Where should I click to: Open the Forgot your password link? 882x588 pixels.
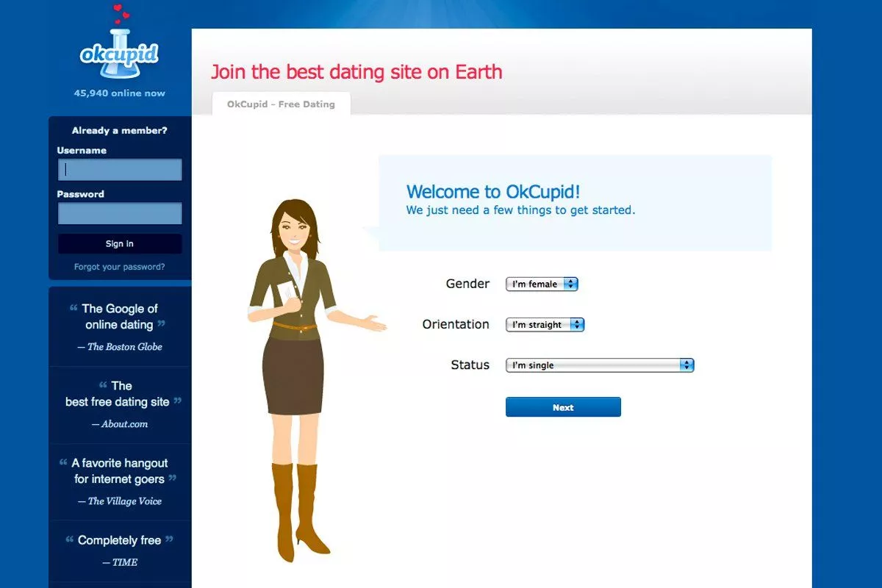tap(120, 267)
